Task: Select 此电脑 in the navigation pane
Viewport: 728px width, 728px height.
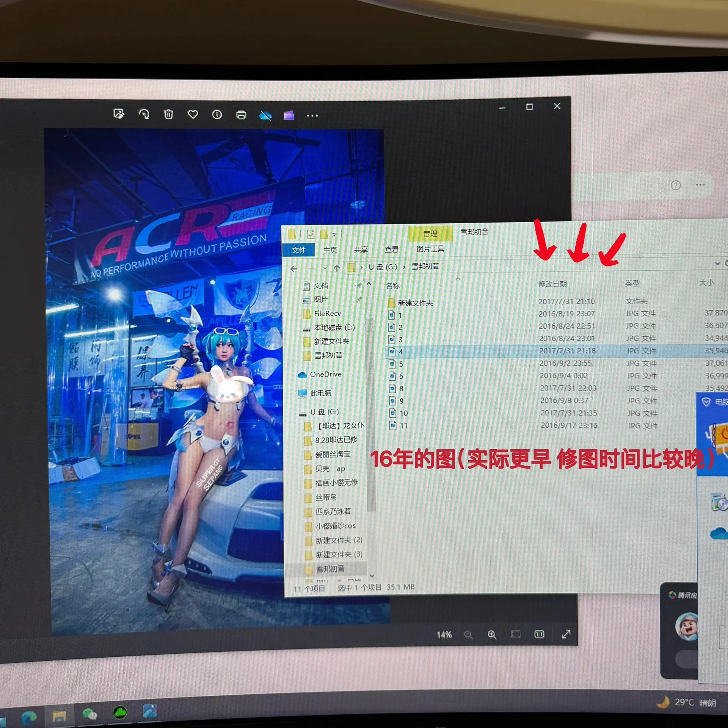Action: pos(320,393)
